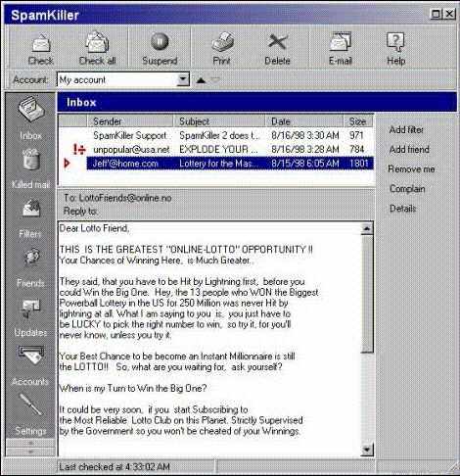Click the message body scrollbar up arrow
The image size is (460, 476).
(367, 228)
